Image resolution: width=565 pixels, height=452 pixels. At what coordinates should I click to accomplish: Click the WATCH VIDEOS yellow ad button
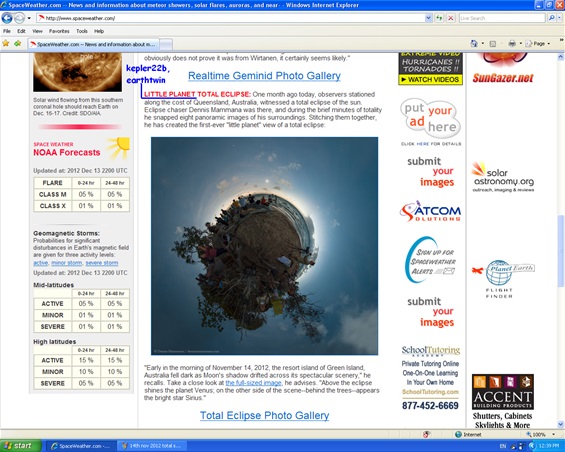coord(430,79)
